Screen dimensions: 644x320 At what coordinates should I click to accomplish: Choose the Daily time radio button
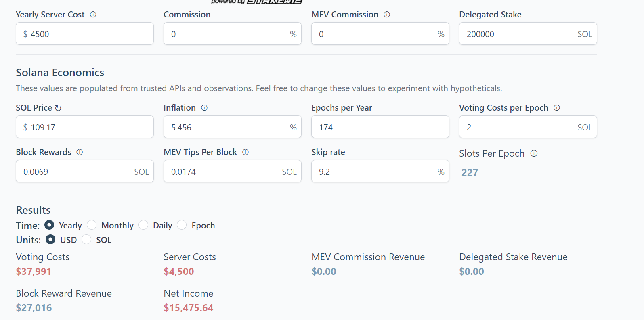coord(143,225)
